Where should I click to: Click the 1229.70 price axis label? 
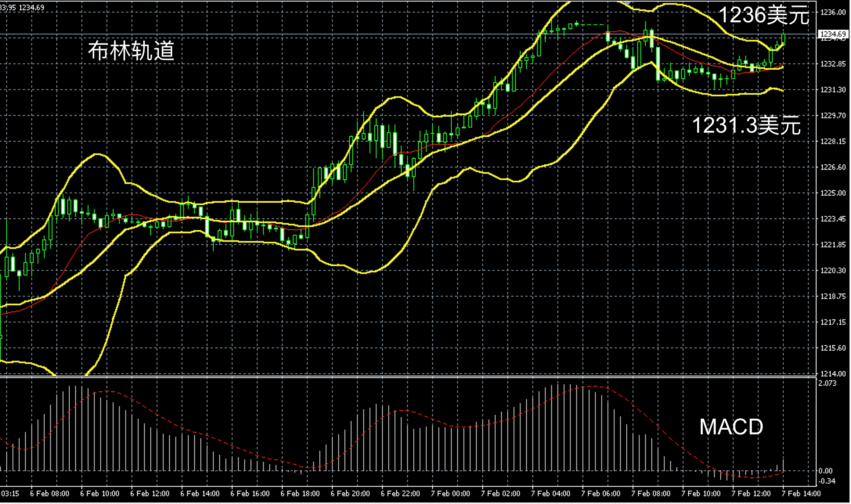(833, 115)
